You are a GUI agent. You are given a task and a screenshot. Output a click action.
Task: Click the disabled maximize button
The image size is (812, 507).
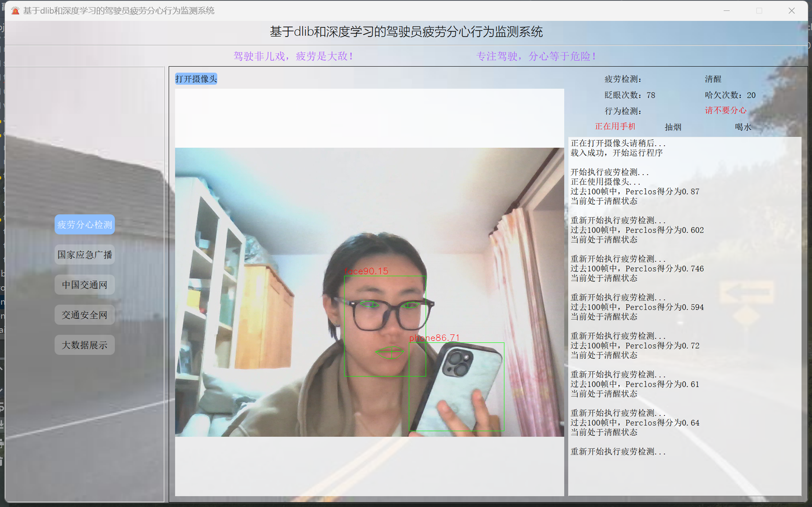(759, 10)
